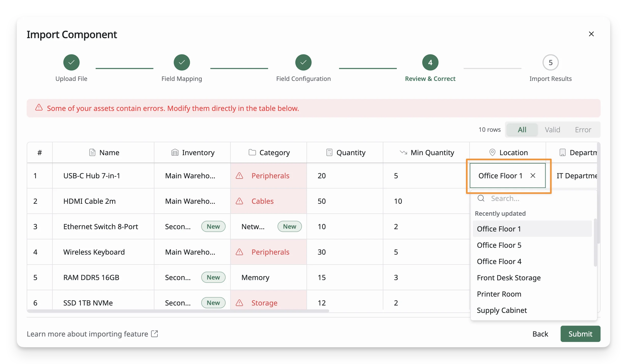Filter table to Error rows
Image resolution: width=627 pixels, height=364 pixels.
(583, 129)
